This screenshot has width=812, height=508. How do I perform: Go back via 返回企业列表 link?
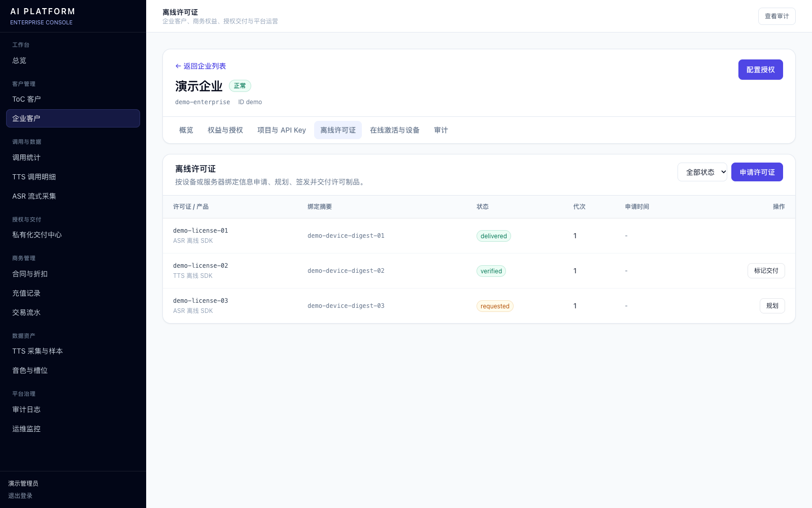point(200,66)
